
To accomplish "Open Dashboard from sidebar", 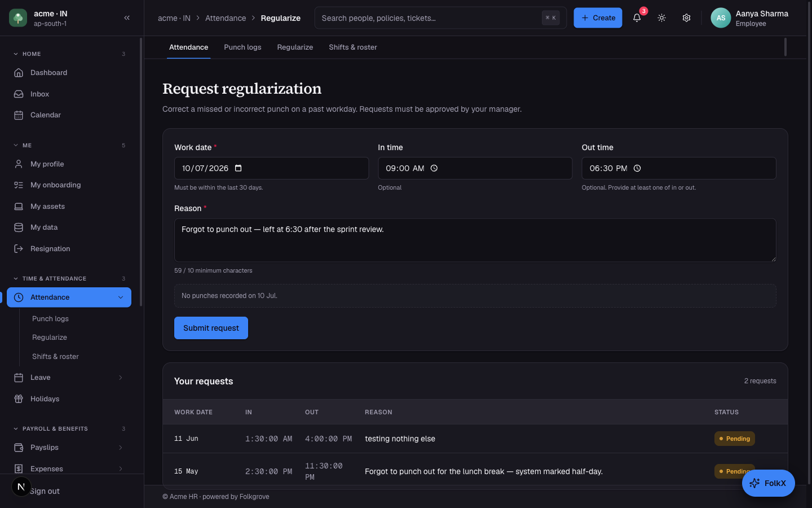I will 69,73.
